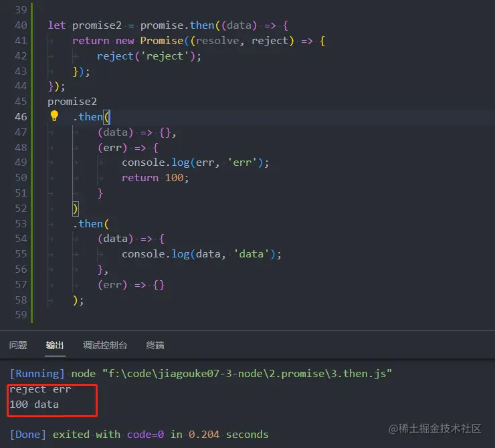
Task: Click 'let' keyword on line 40
Action: pyautogui.click(x=57, y=25)
